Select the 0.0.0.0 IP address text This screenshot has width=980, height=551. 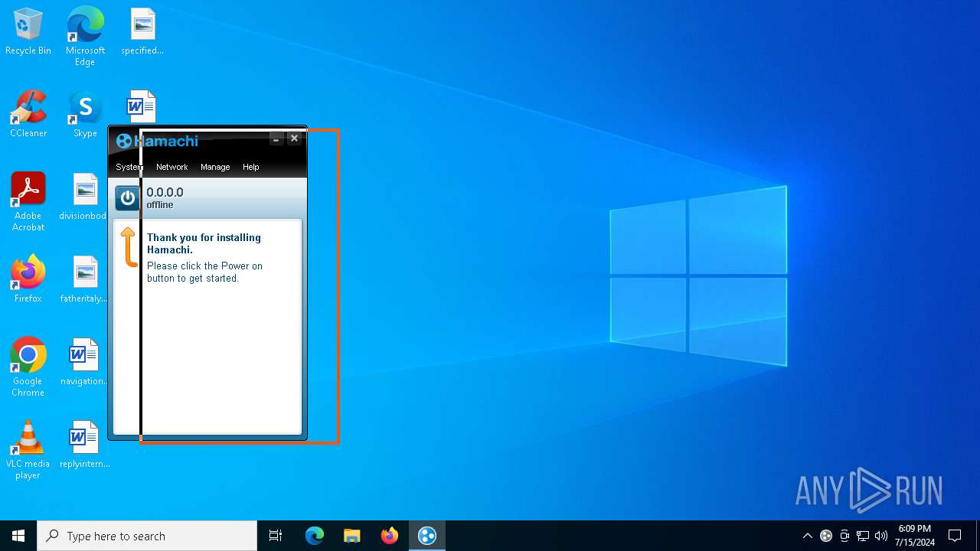point(165,192)
